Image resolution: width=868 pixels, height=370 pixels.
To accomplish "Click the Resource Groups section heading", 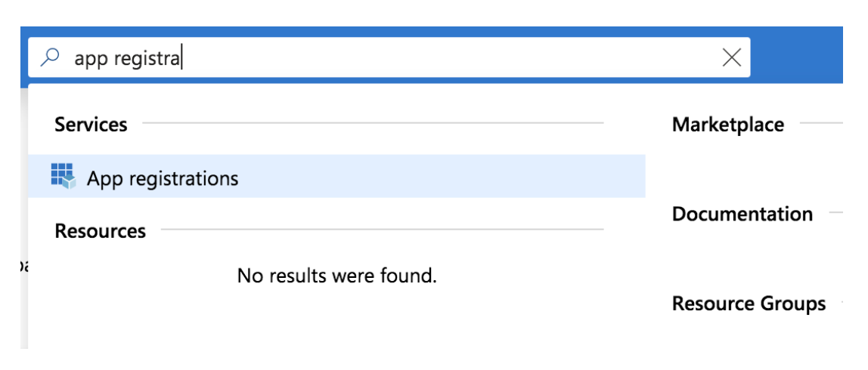I will pos(749,304).
